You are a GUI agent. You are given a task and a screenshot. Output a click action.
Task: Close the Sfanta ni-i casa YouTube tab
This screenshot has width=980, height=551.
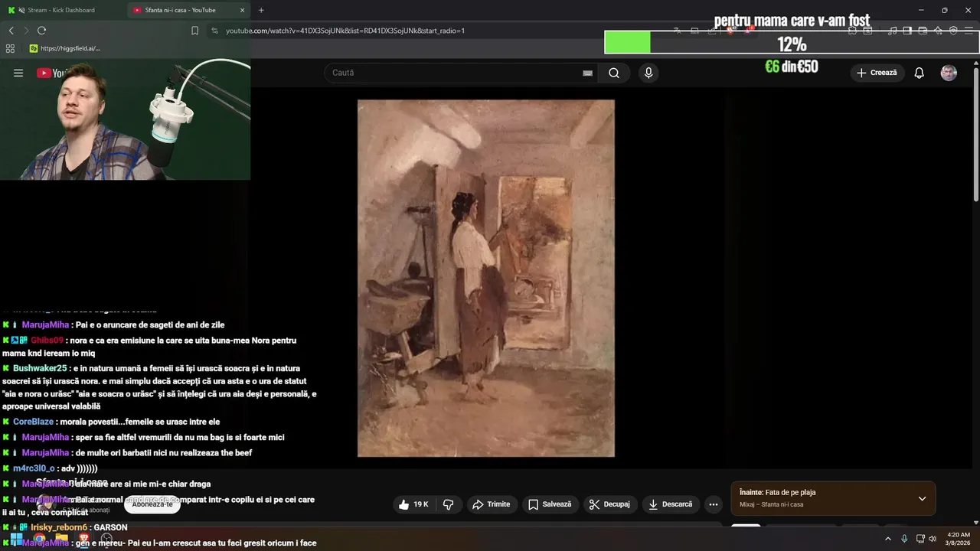point(243,10)
